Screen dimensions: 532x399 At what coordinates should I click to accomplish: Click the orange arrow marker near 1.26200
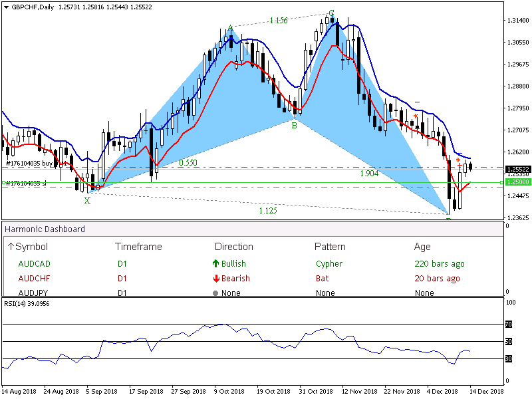coord(458,160)
